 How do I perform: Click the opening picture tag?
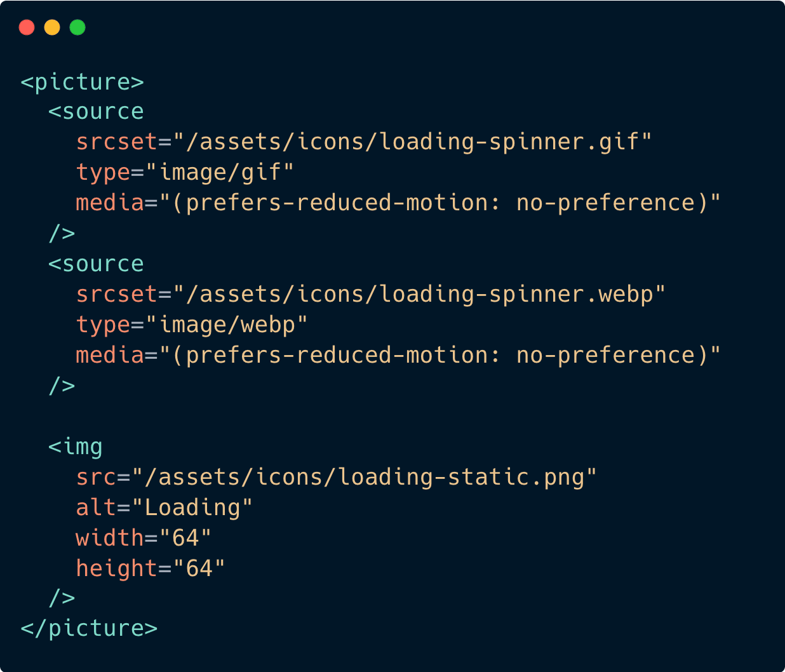point(83,83)
